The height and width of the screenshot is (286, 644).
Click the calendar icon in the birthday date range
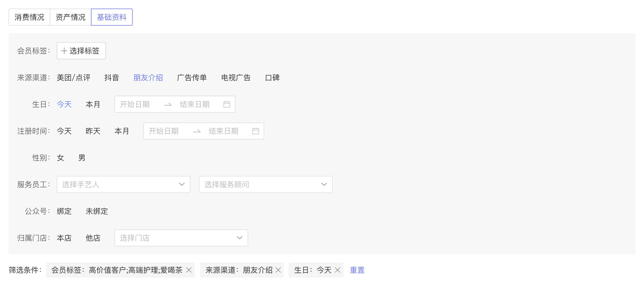pos(226,104)
